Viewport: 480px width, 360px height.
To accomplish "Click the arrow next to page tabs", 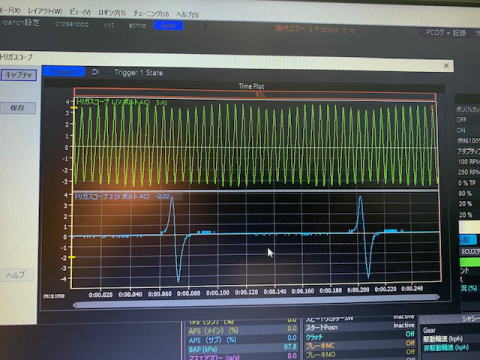I will 205,26.
